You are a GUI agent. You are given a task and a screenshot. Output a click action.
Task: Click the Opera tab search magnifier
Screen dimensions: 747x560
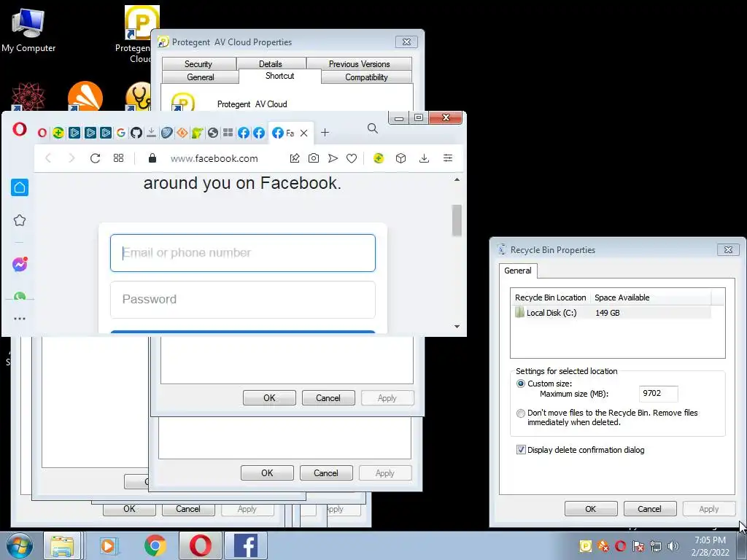(373, 128)
